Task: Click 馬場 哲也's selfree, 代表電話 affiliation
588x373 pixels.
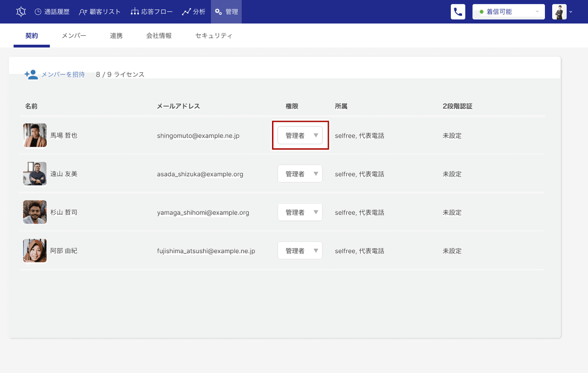Action: click(359, 136)
